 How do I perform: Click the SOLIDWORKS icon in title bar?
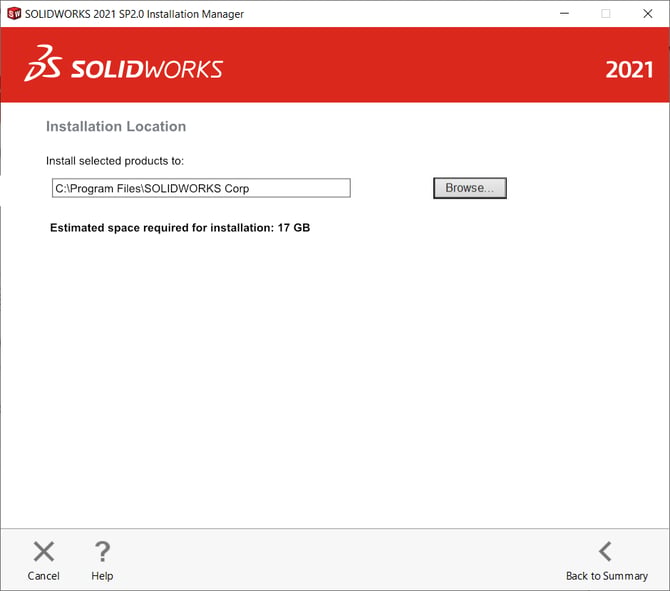(13, 14)
